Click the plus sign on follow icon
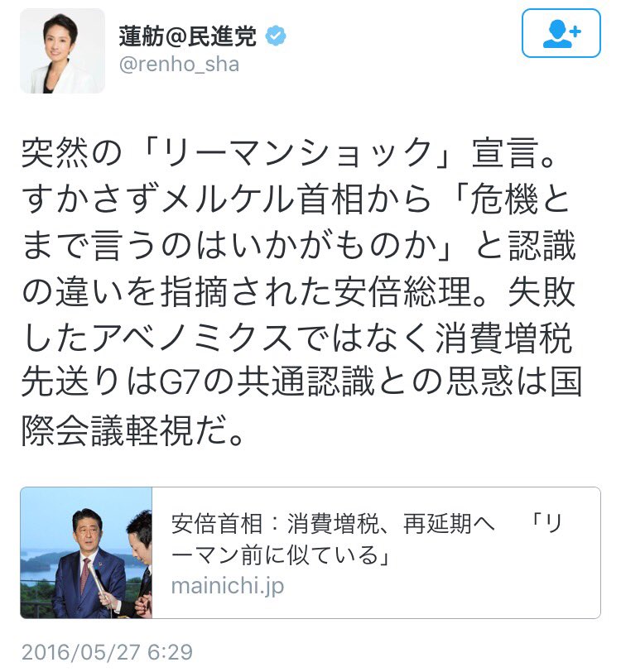This screenshot has height=672, width=621. click(576, 31)
